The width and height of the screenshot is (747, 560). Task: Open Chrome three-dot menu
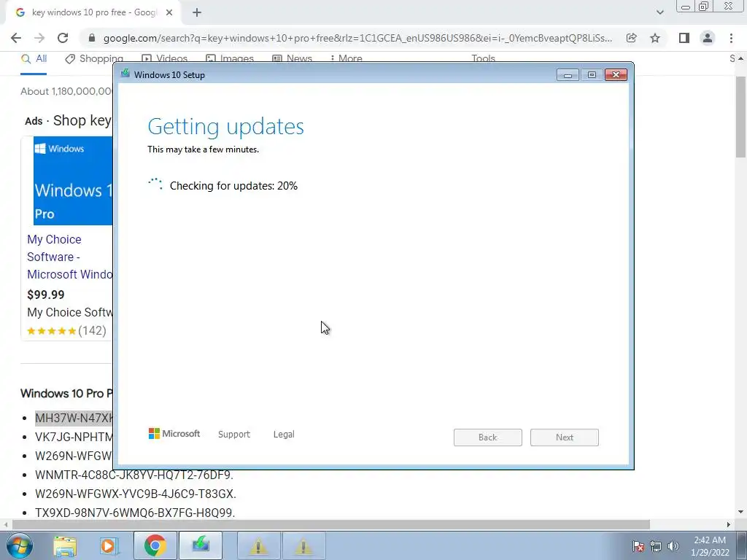tap(731, 38)
